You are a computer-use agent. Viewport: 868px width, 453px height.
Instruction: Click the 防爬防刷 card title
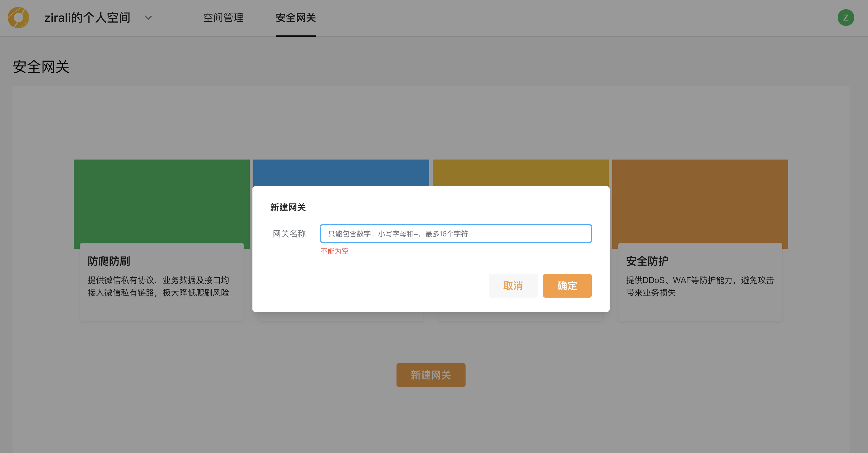[x=109, y=261]
